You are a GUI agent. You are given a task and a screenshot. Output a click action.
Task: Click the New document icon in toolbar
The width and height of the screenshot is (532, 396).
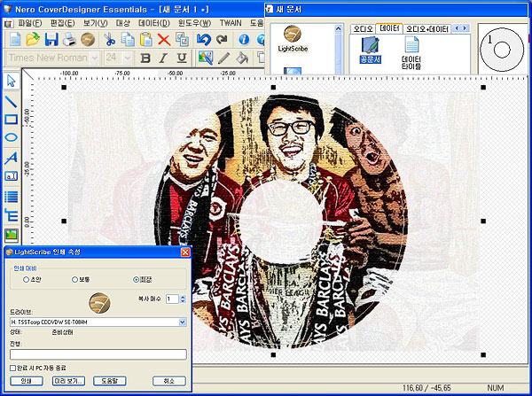pos(15,39)
